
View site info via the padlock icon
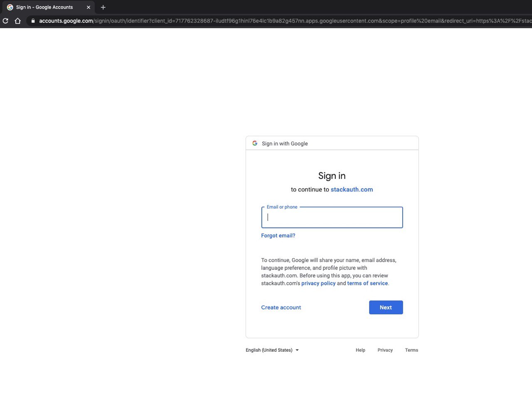click(x=33, y=21)
